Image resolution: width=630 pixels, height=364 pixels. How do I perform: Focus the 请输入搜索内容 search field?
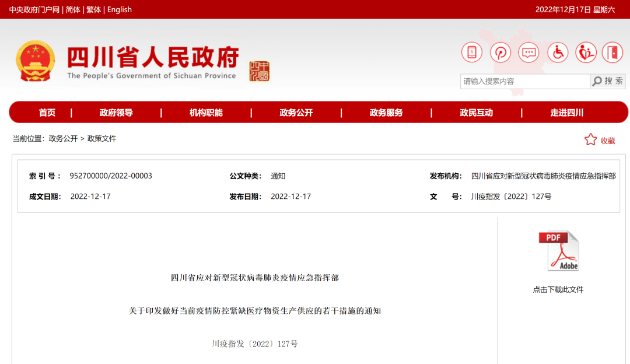(x=525, y=81)
